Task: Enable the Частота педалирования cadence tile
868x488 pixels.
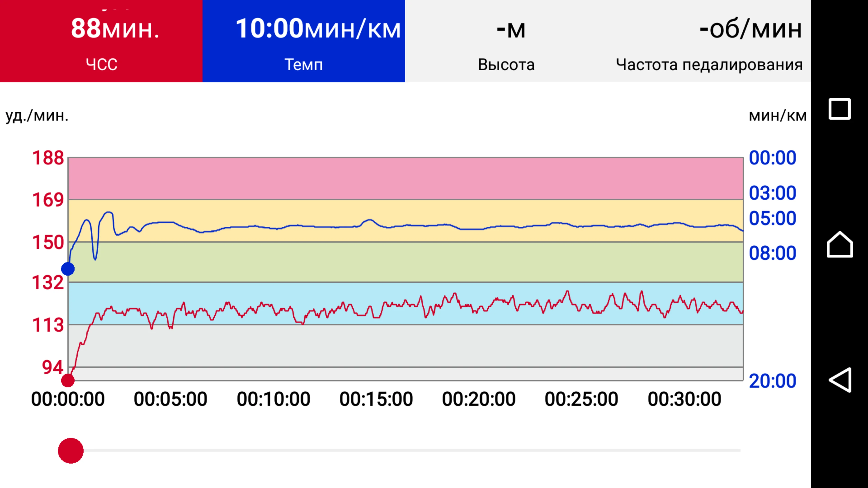Action: [709, 41]
